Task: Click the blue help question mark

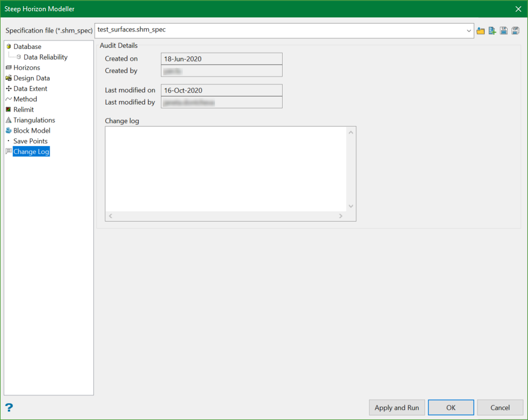Action: tap(9, 408)
